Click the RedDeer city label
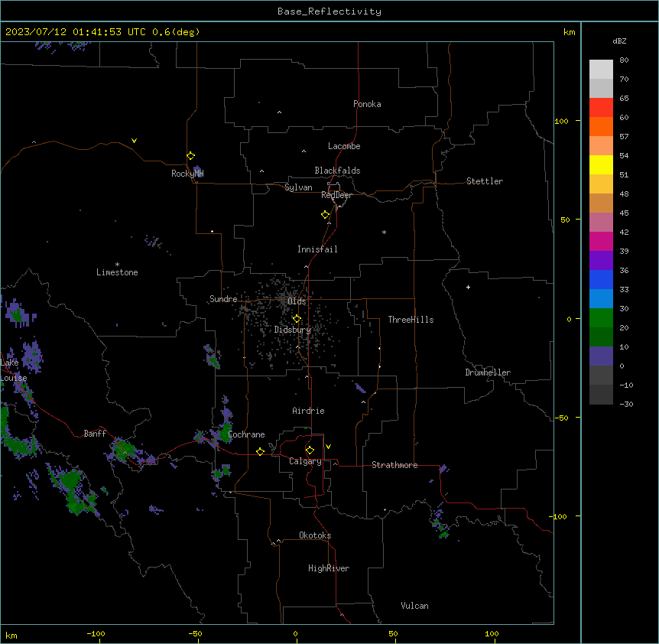Screen dimensions: 659x644 coord(336,195)
